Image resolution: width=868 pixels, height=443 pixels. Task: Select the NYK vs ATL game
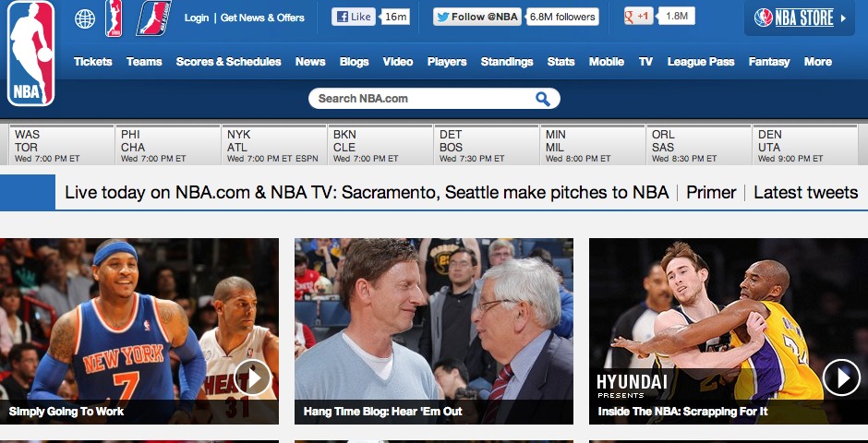[274, 145]
